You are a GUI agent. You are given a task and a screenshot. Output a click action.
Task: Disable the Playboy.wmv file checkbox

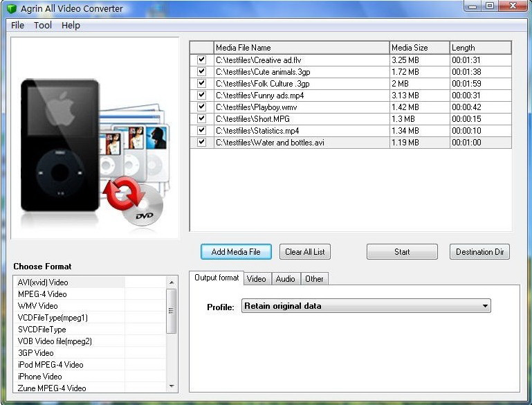click(201, 107)
